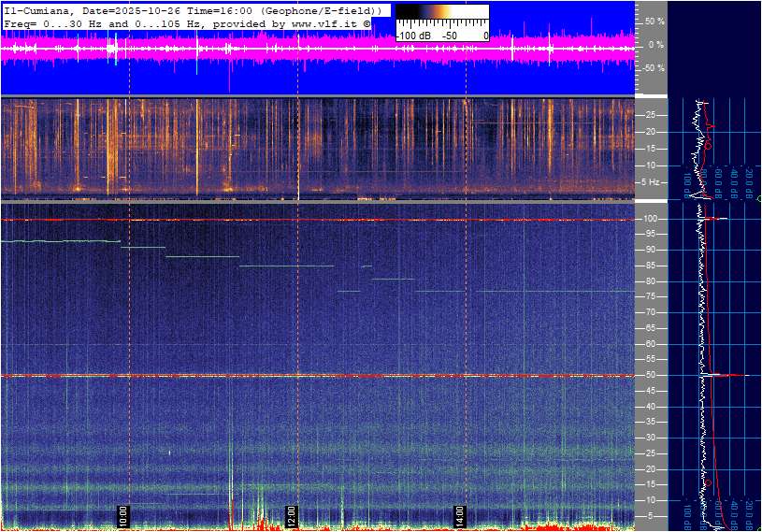Click the 20 Hz label on upper axis
This screenshot has height=532, width=762.
tap(652, 132)
